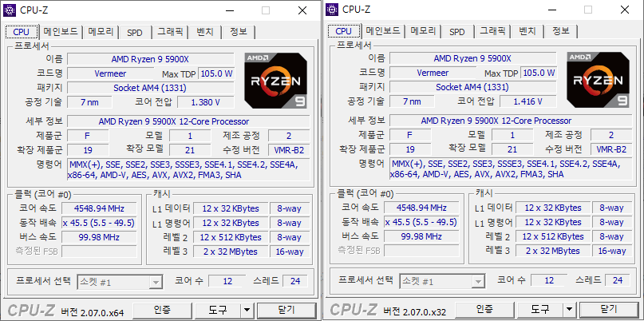Click 도구 button in left window

pos(218,310)
